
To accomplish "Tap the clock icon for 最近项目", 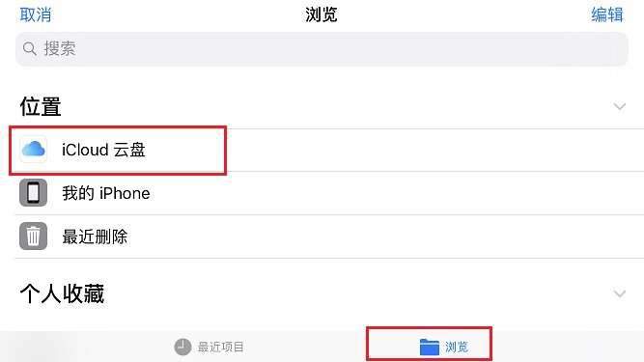I will 182,347.
